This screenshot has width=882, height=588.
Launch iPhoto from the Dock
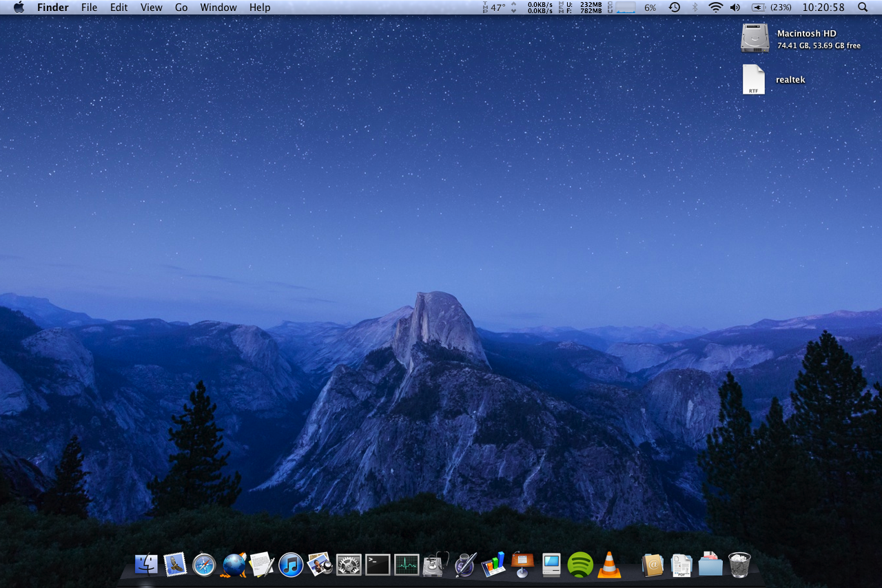click(320, 565)
